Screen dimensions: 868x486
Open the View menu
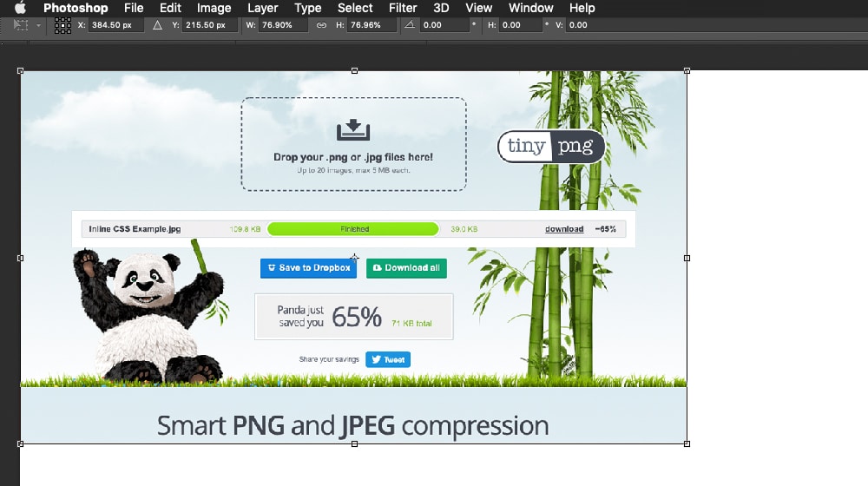tap(478, 8)
